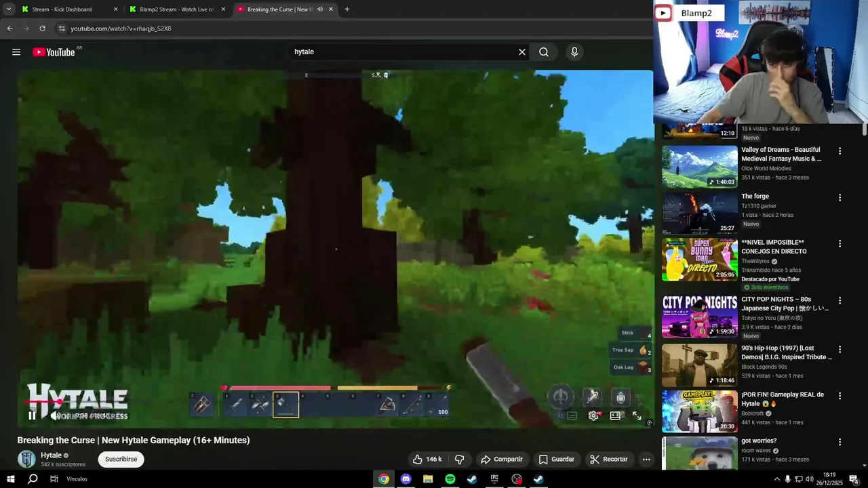868x488 pixels.
Task: Open the Windows Start menu
Action: [x=11, y=479]
